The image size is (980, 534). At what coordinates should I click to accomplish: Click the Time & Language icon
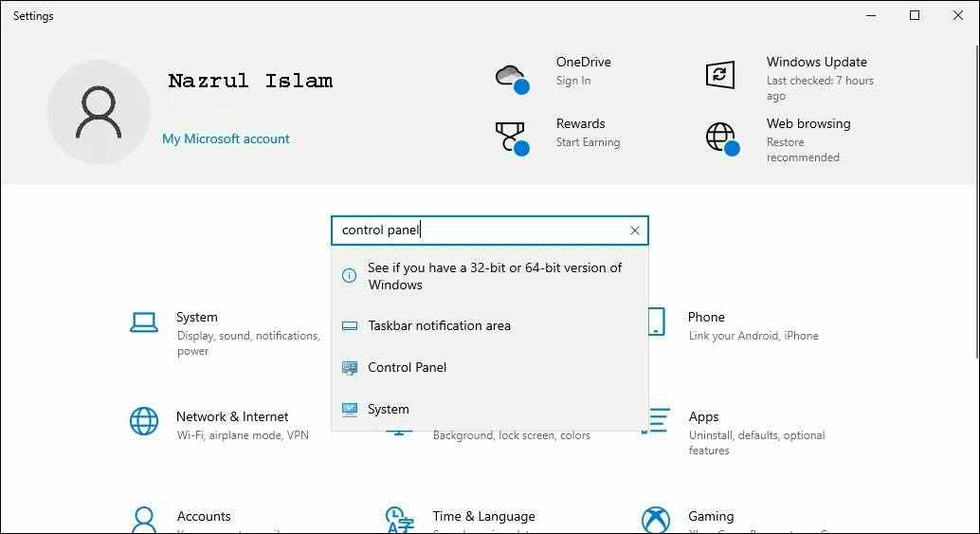tap(400, 519)
